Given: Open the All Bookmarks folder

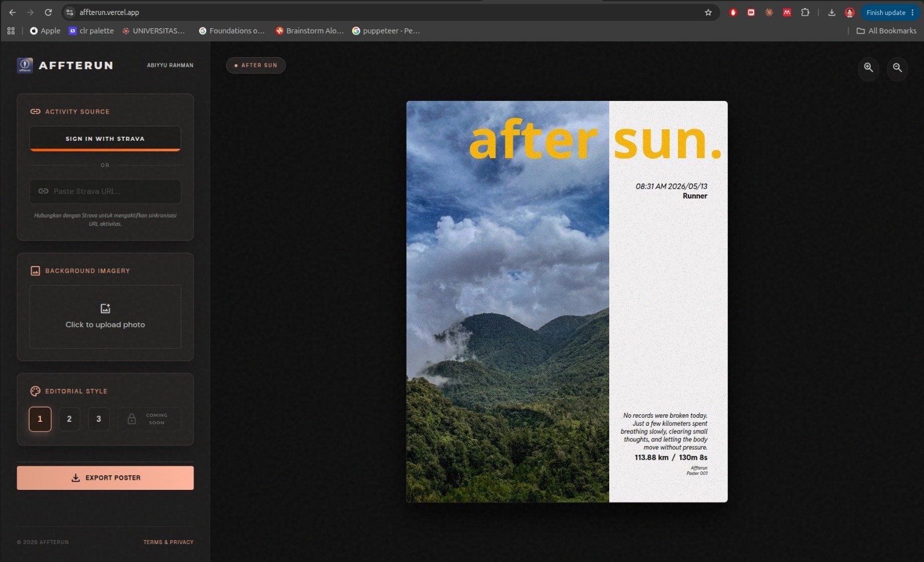Looking at the screenshot, I should pos(886,31).
